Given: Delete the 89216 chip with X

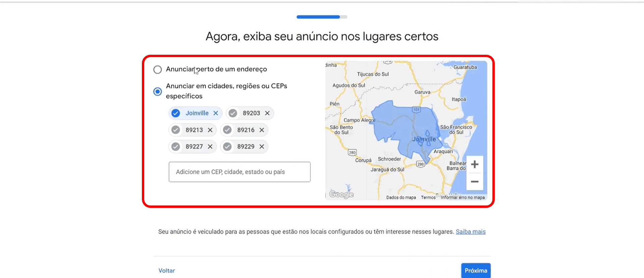Looking at the screenshot, I should (262, 130).
